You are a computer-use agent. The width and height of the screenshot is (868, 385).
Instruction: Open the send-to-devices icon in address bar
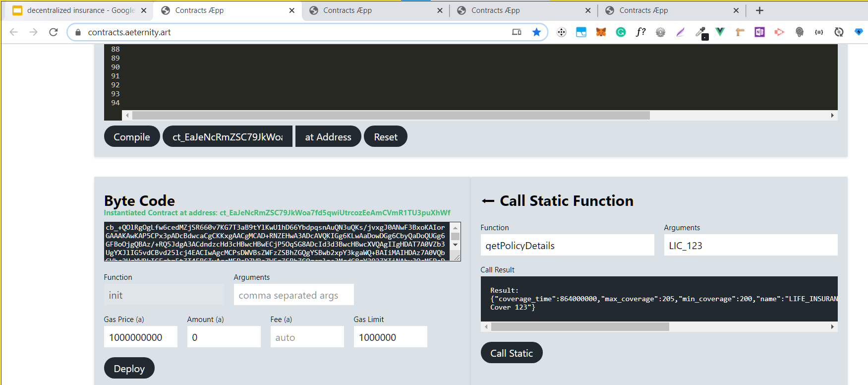click(x=517, y=32)
